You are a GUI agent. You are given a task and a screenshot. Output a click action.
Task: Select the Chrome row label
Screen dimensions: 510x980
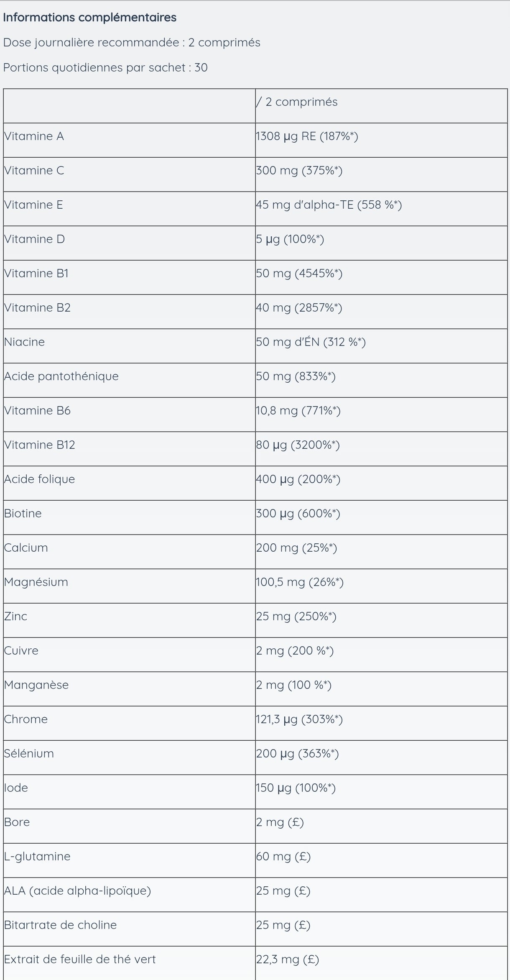click(x=26, y=719)
